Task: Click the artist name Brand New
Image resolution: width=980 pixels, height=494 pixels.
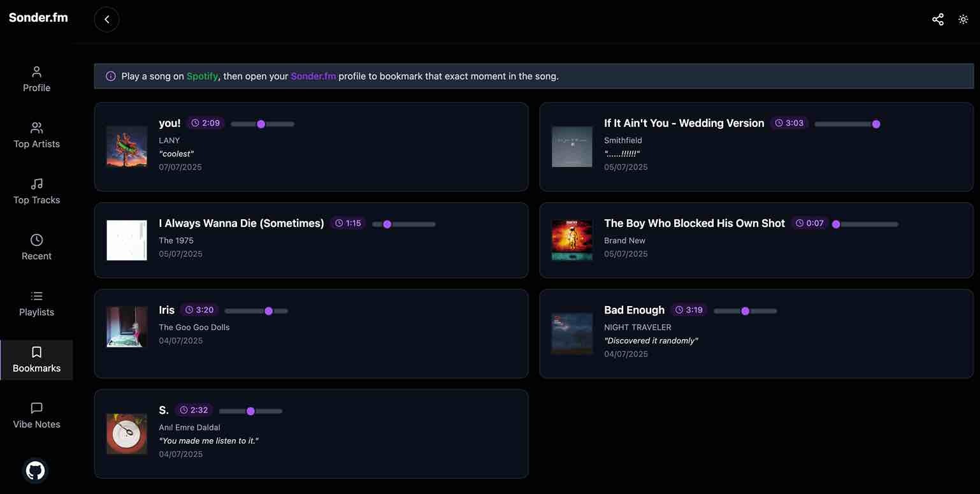Action: [x=624, y=240]
